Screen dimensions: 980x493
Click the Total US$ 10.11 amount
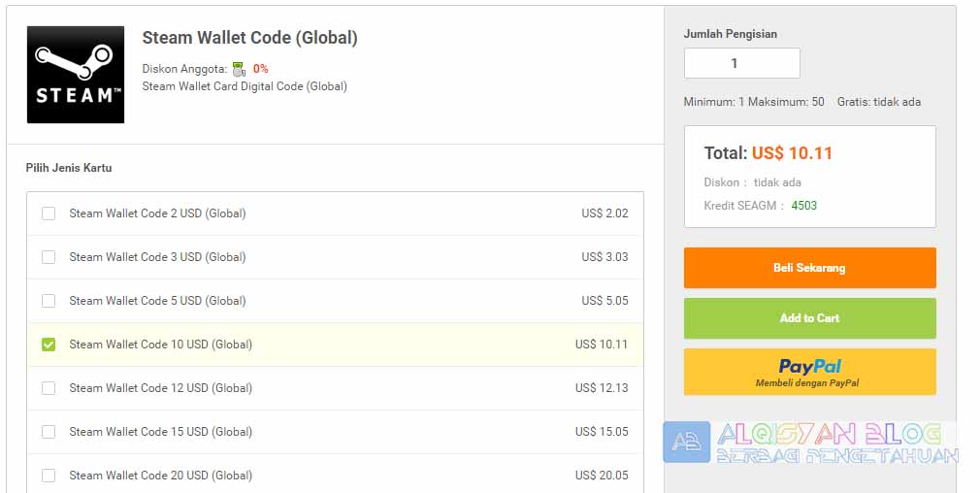792,153
